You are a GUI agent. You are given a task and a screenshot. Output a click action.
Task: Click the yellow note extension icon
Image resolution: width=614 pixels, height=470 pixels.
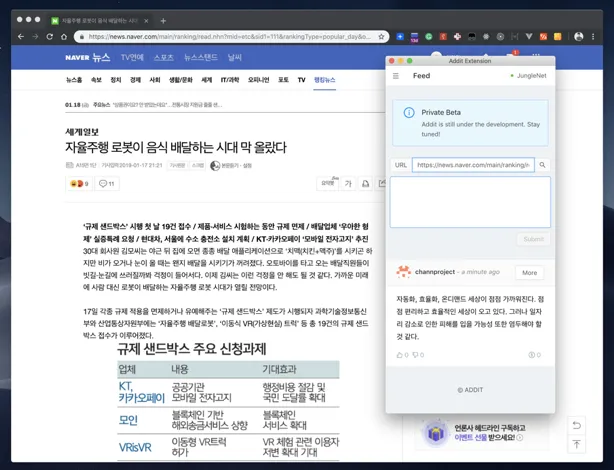pyautogui.click(x=558, y=36)
